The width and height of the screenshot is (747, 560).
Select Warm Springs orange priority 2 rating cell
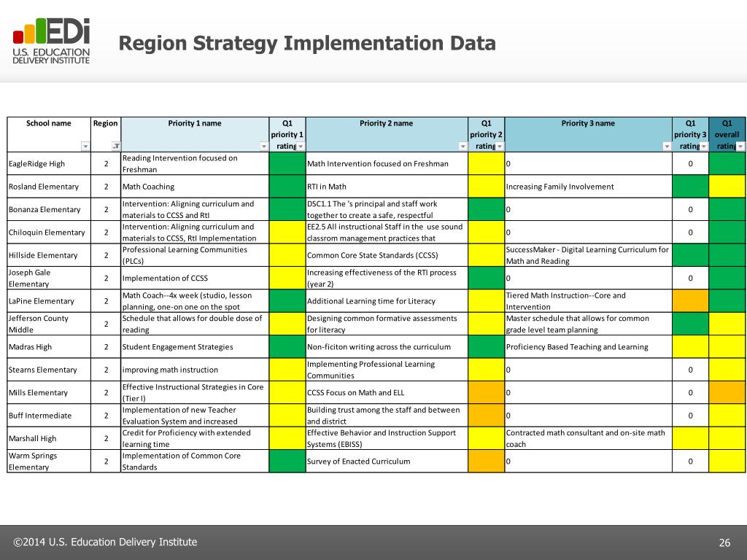point(487,461)
